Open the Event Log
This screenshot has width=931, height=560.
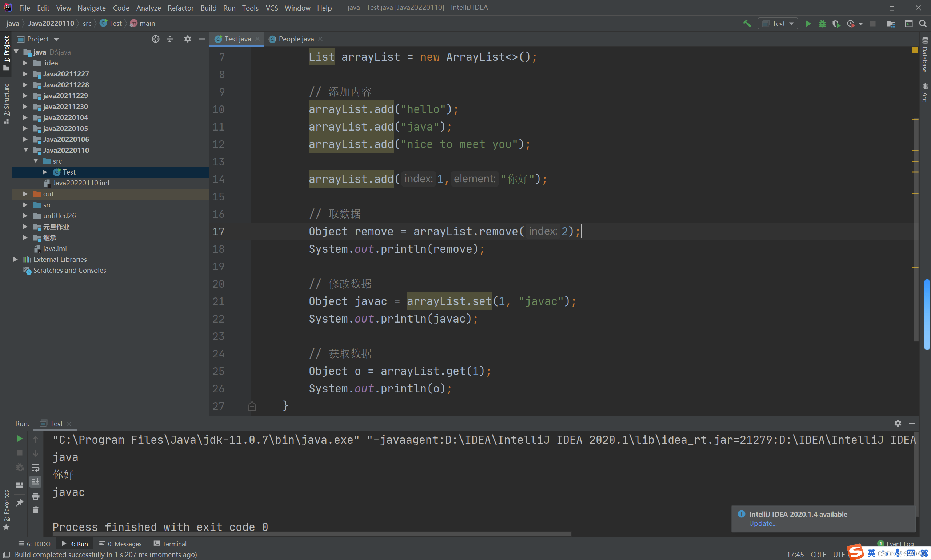pyautogui.click(x=895, y=544)
